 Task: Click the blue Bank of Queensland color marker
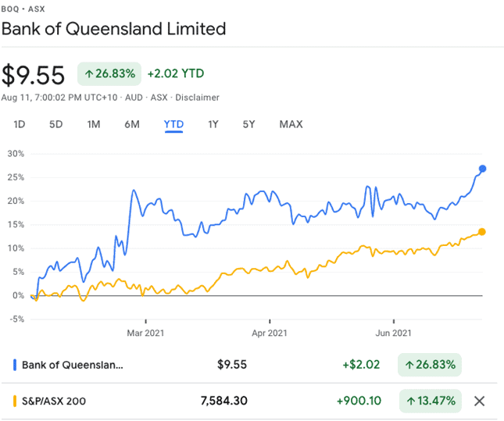coord(15,365)
